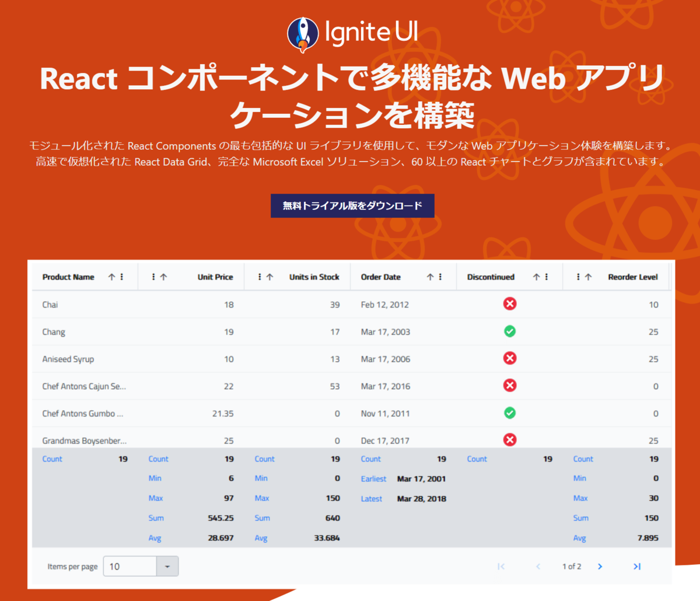Click the 640 sum value
Viewport: 700px width, 601px height.
pos(332,518)
